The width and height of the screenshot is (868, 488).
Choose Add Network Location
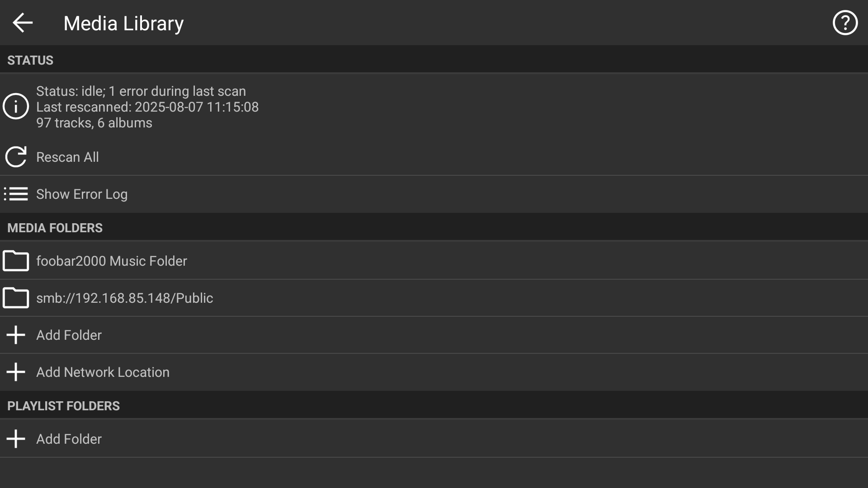103,372
